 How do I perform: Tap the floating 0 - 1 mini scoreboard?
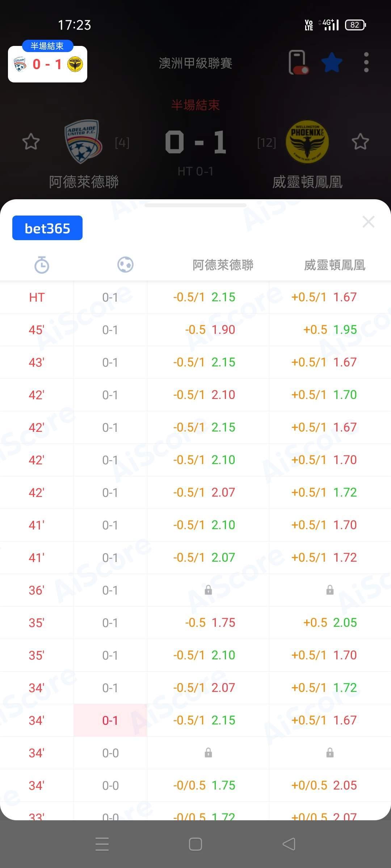point(47,64)
